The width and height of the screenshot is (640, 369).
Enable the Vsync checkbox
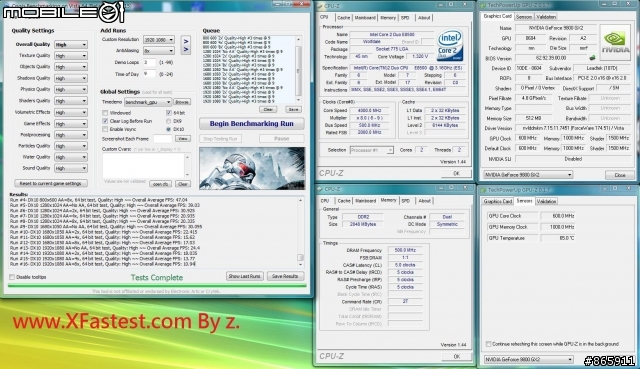click(x=105, y=129)
